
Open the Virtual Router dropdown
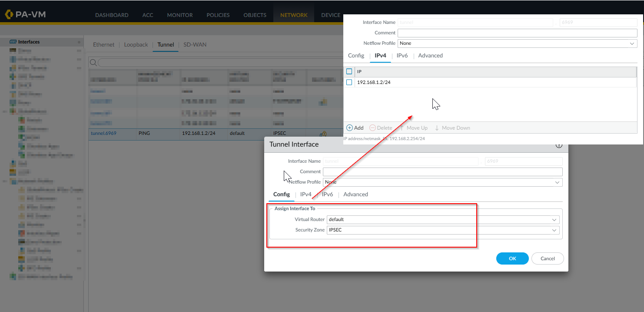[443, 219]
